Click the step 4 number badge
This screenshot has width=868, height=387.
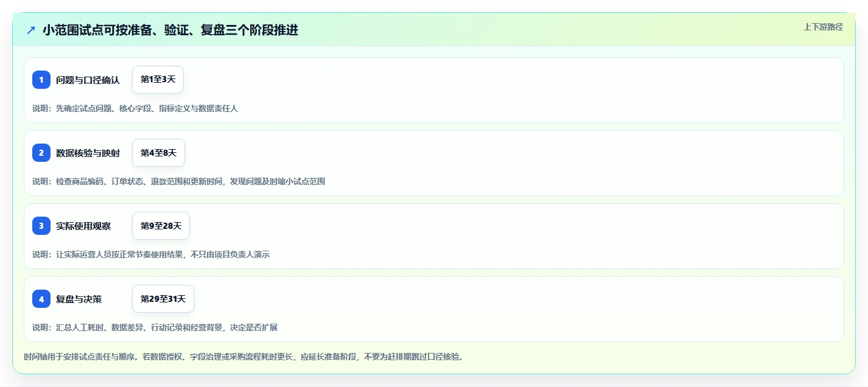pos(41,299)
